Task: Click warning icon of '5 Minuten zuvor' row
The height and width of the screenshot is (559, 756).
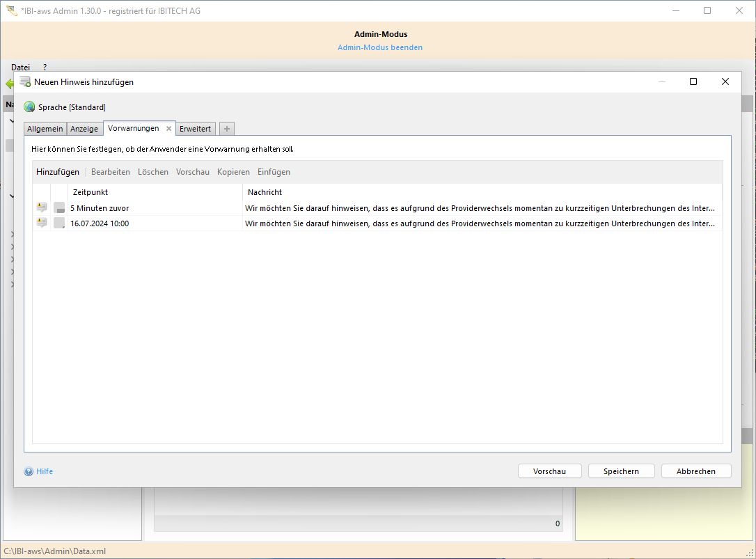Action: [42, 207]
